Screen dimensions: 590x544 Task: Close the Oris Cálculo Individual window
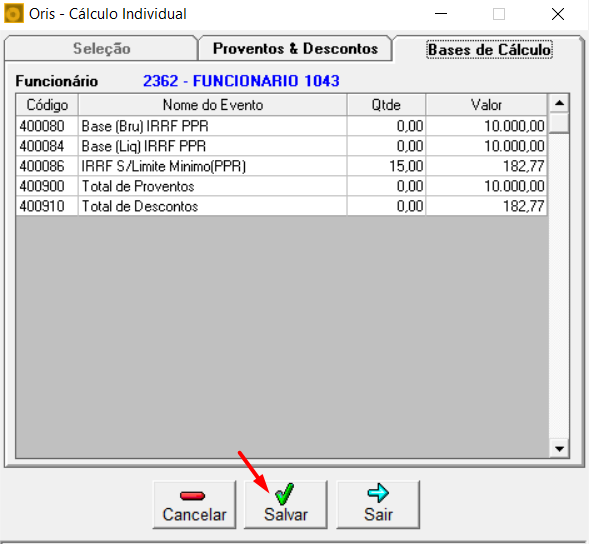pos(558,14)
